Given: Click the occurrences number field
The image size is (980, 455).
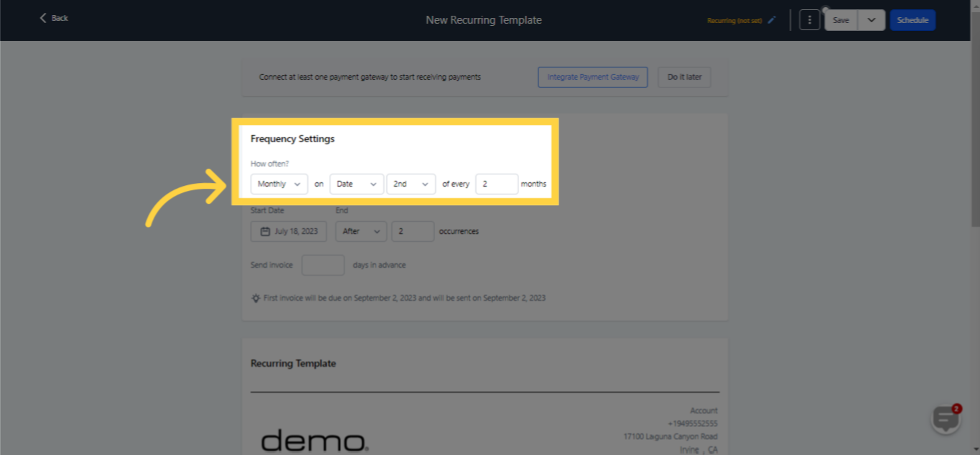Looking at the screenshot, I should [x=413, y=231].
